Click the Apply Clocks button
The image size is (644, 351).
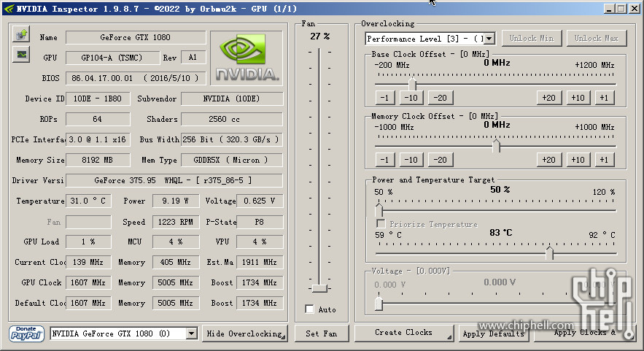584,333
